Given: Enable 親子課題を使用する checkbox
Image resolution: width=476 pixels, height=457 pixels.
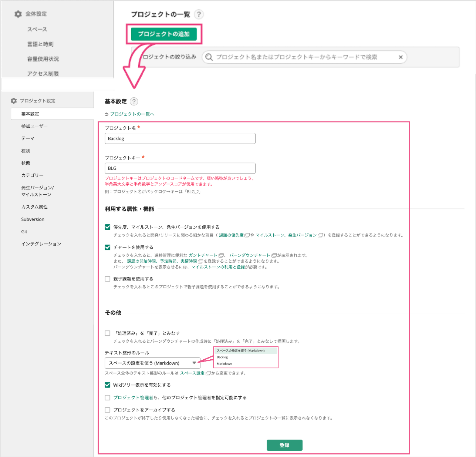Looking at the screenshot, I should pyautogui.click(x=108, y=279).
